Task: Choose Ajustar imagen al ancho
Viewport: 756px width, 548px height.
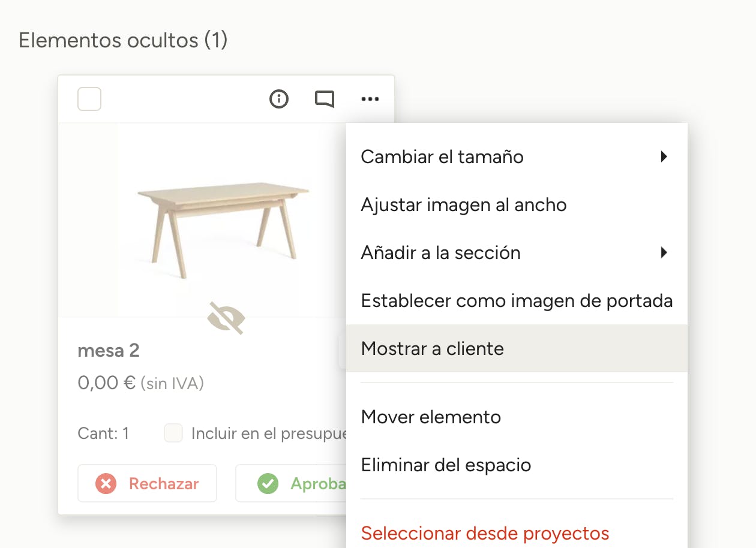Action: tap(464, 205)
